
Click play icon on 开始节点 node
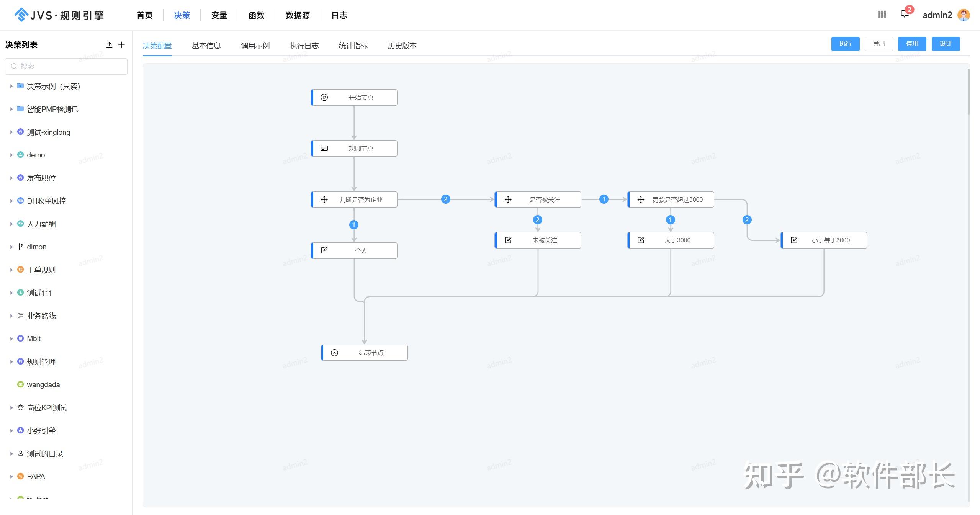(324, 97)
